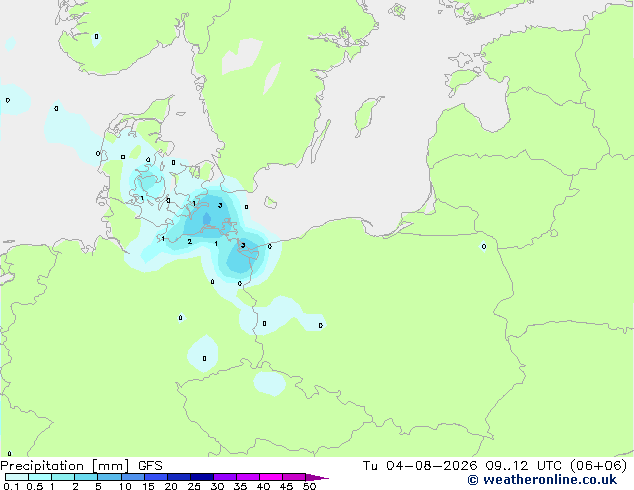Select the 2 mm legend color box
The width and height of the screenshot is (634, 490).
tap(86, 477)
